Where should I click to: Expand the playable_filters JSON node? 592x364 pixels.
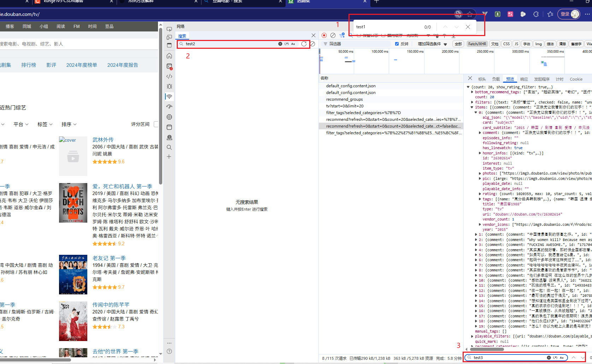(x=472, y=336)
